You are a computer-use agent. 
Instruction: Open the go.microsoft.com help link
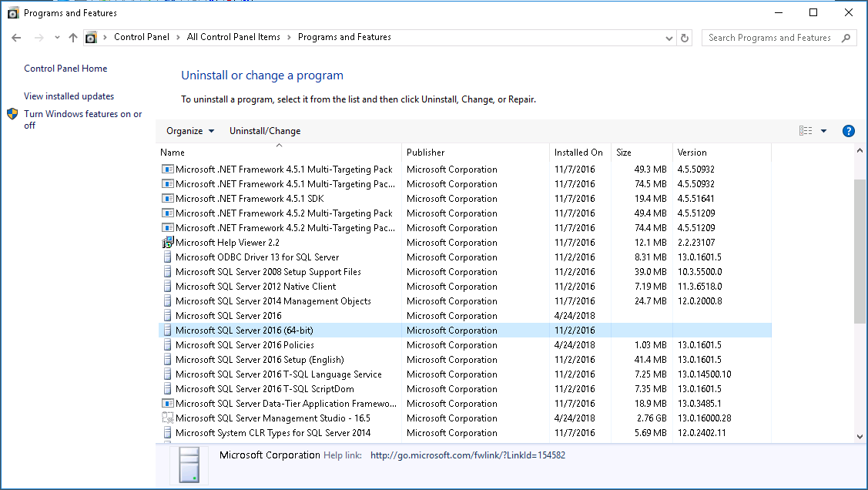click(468, 455)
